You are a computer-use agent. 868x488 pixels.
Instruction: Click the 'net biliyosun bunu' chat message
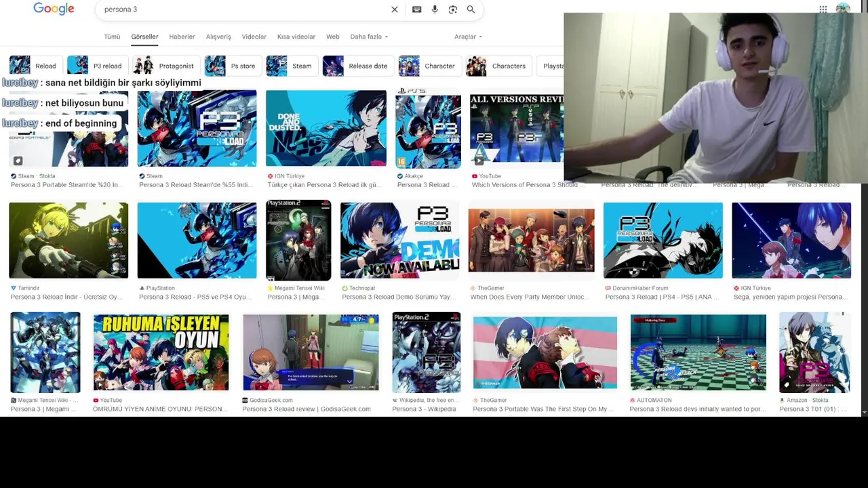tap(84, 103)
